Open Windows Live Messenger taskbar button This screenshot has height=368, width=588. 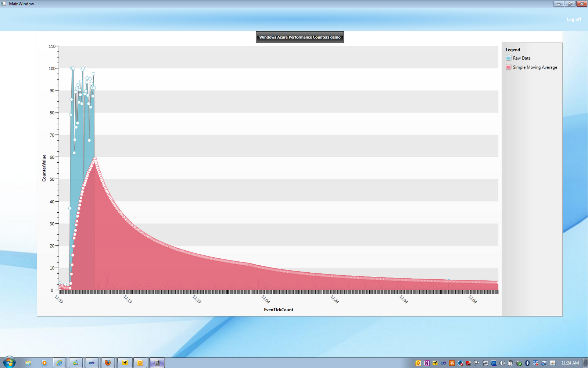[75, 363]
